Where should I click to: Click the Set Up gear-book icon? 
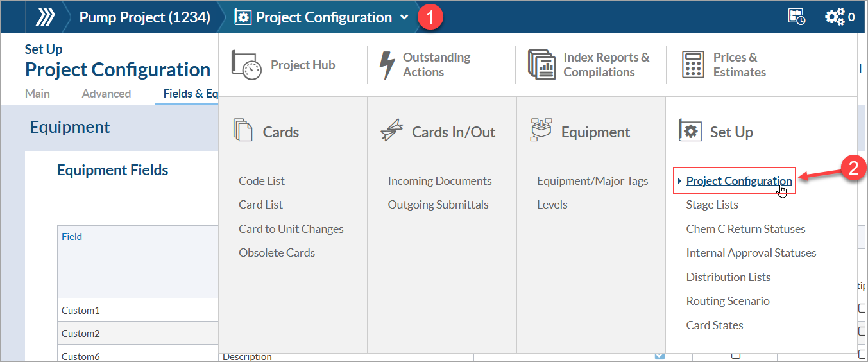(690, 131)
